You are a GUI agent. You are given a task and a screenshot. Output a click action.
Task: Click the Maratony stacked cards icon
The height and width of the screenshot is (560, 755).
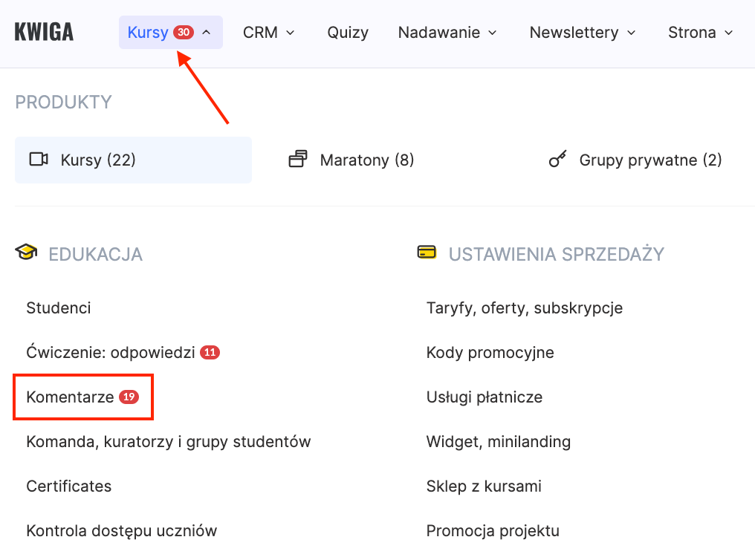[298, 160]
